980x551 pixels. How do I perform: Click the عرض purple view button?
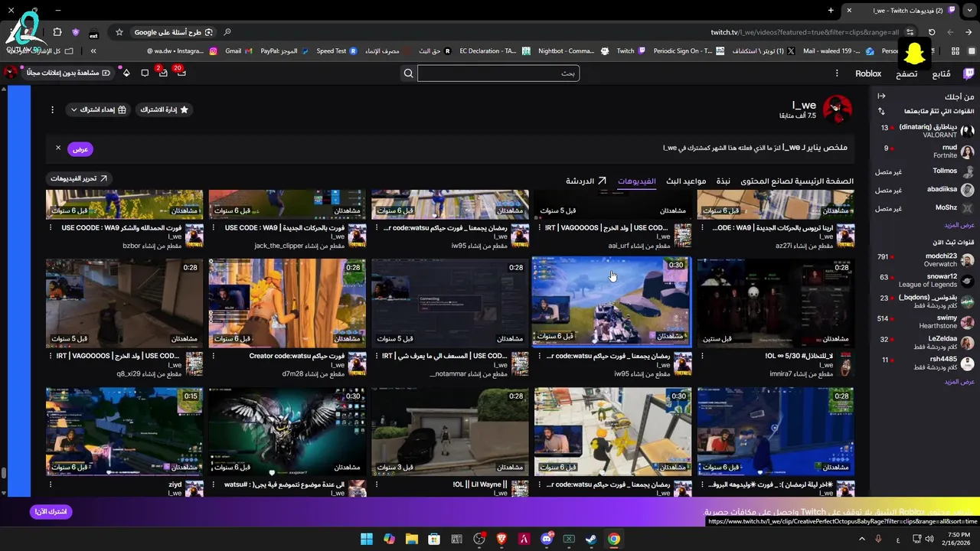pos(80,148)
